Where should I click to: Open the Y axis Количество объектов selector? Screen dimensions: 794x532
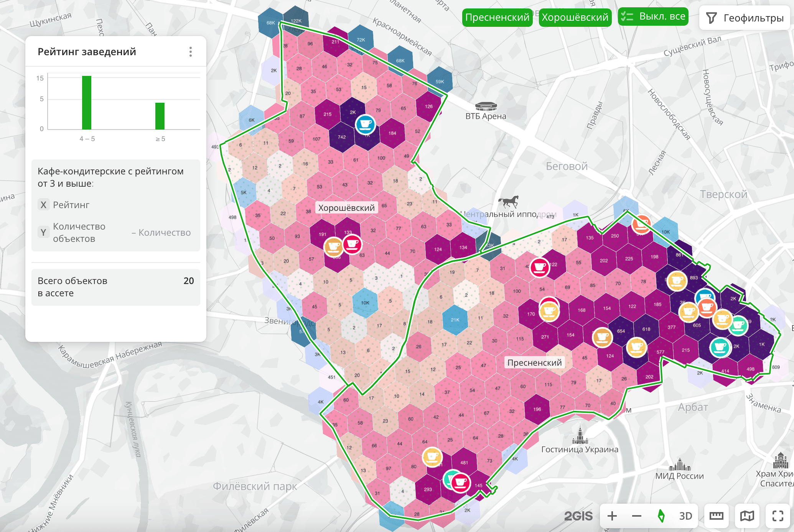pyautogui.click(x=79, y=232)
